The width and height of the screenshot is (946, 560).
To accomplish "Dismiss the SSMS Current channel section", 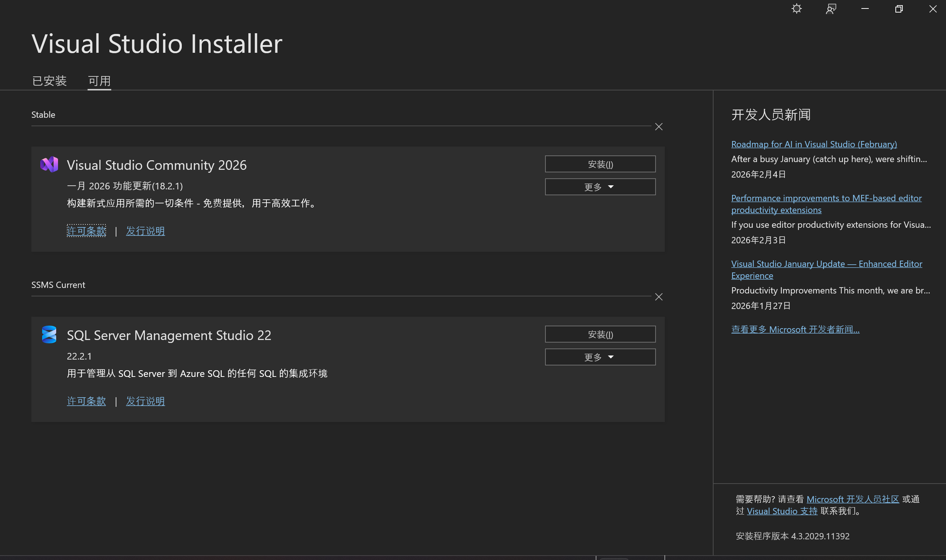I will pyautogui.click(x=659, y=297).
